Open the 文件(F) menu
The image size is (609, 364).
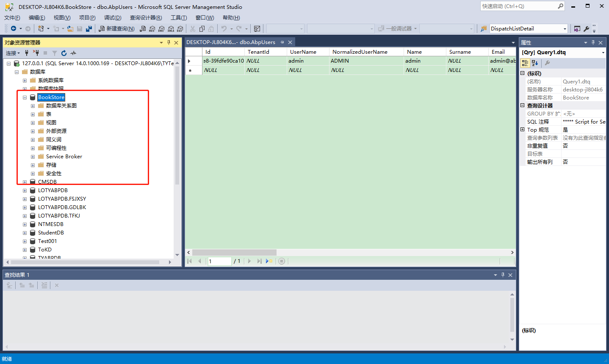tap(12, 17)
